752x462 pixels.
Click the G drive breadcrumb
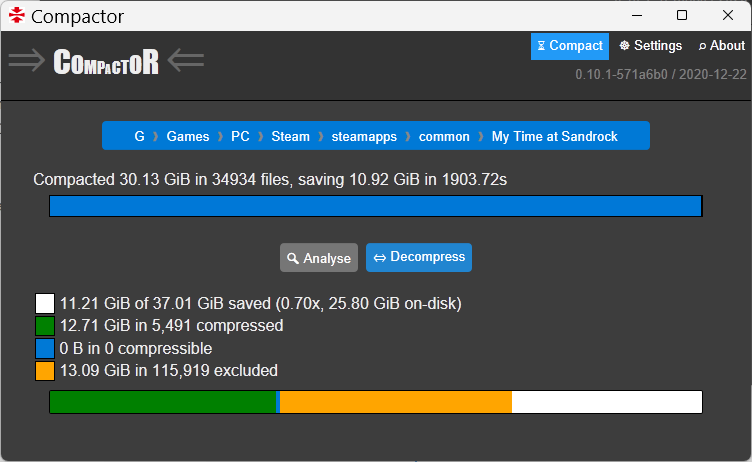click(x=140, y=136)
